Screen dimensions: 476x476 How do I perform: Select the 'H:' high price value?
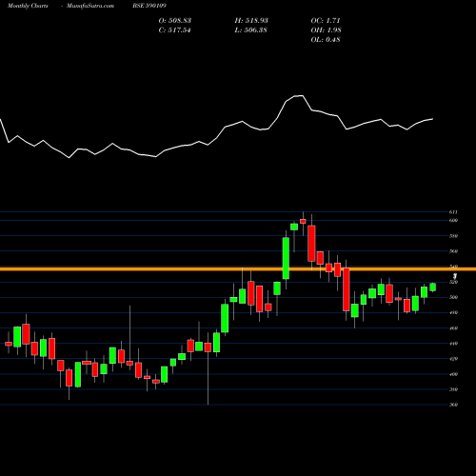[251, 21]
